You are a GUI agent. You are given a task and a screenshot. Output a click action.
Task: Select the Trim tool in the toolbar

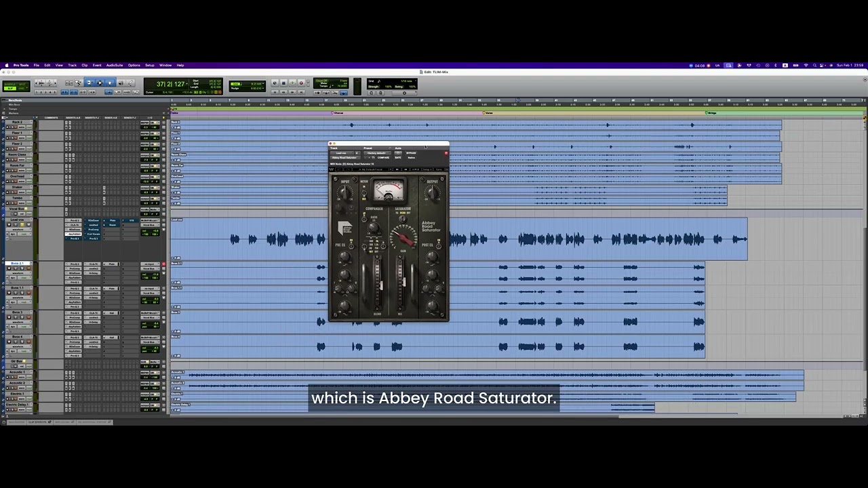pyautogui.click(x=89, y=83)
